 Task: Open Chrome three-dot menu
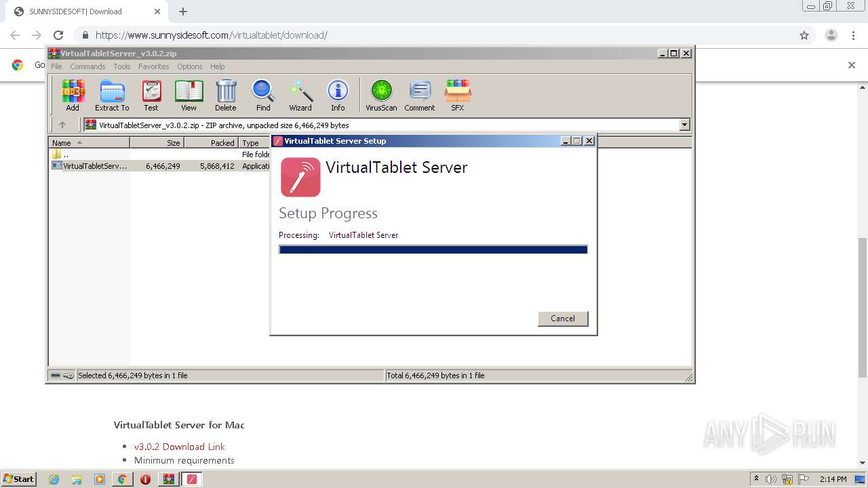pyautogui.click(x=854, y=35)
